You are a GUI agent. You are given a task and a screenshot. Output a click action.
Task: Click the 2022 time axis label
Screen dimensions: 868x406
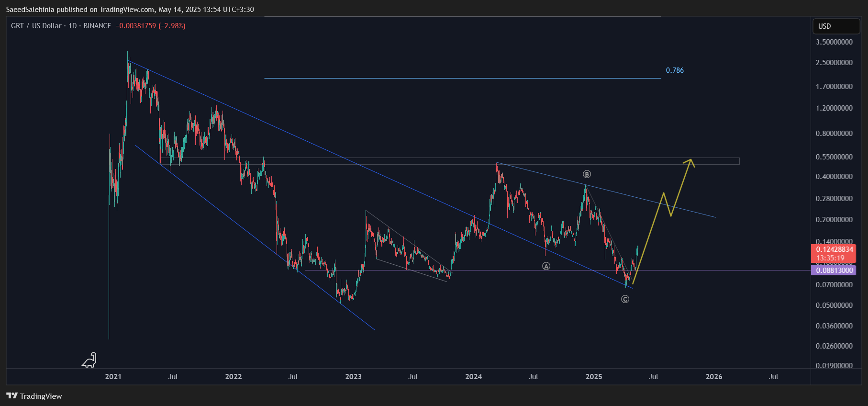(234, 377)
